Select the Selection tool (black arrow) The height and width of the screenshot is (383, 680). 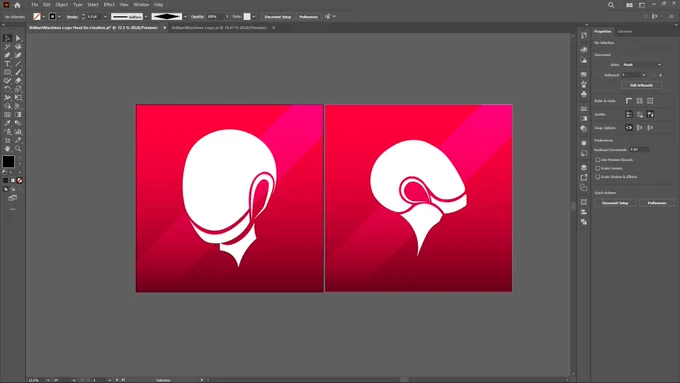pyautogui.click(x=7, y=38)
